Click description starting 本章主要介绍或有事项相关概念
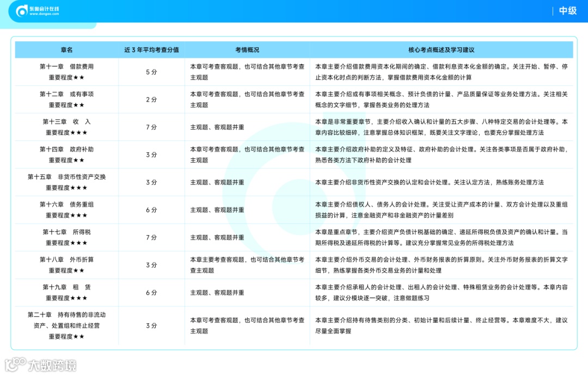The height and width of the screenshot is (376, 588). coord(442,100)
